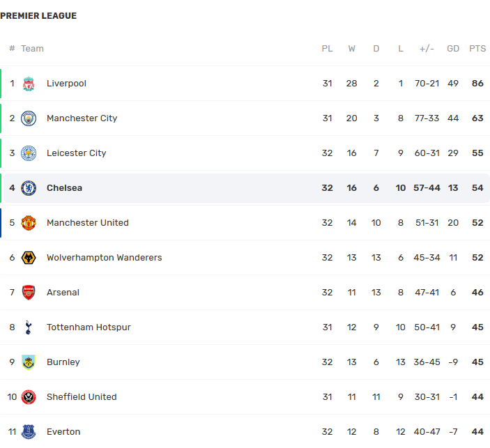Click the Sheffield United crest icon
The width and height of the screenshot is (490, 448).
[x=29, y=397]
